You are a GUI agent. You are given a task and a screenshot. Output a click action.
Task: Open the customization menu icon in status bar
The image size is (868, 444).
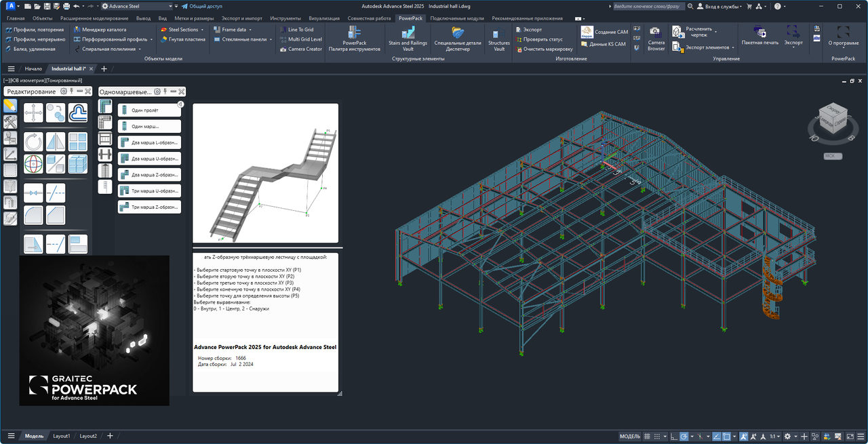[x=860, y=436]
